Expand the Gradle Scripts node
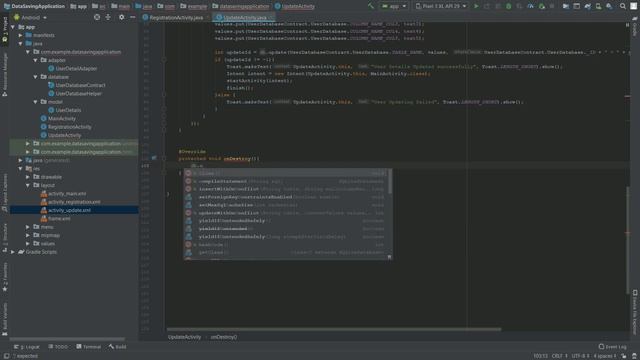The height and width of the screenshot is (360, 640). (x=13, y=252)
